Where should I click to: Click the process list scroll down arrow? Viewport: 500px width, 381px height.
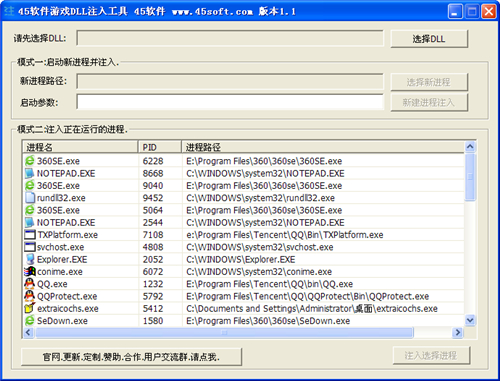470,321
